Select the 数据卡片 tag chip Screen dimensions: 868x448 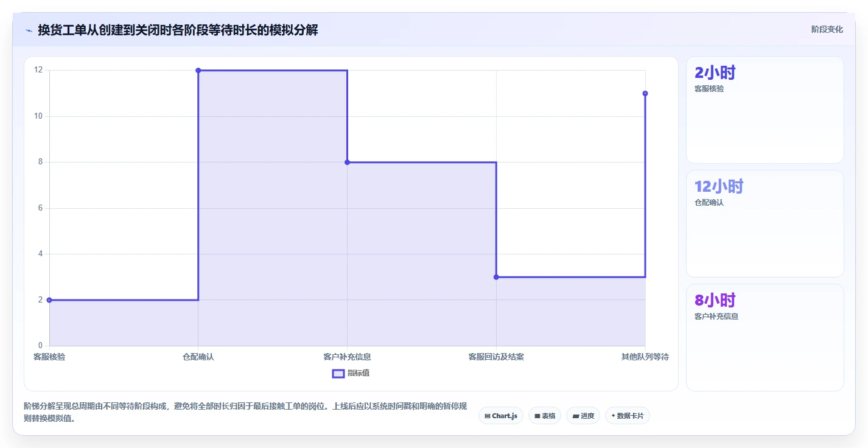point(628,416)
